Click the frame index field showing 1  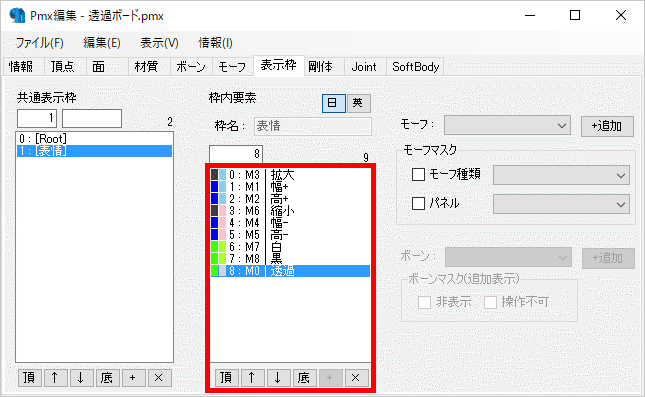(x=37, y=118)
